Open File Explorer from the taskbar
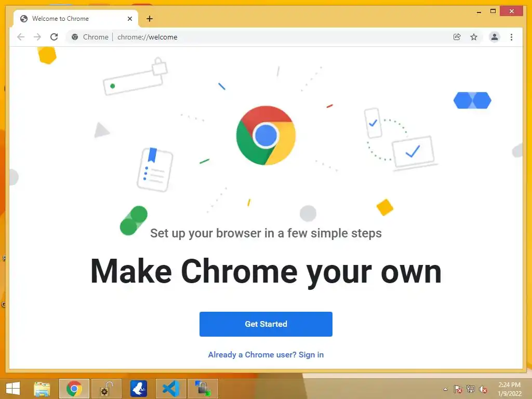This screenshot has height=399, width=532. pos(42,389)
